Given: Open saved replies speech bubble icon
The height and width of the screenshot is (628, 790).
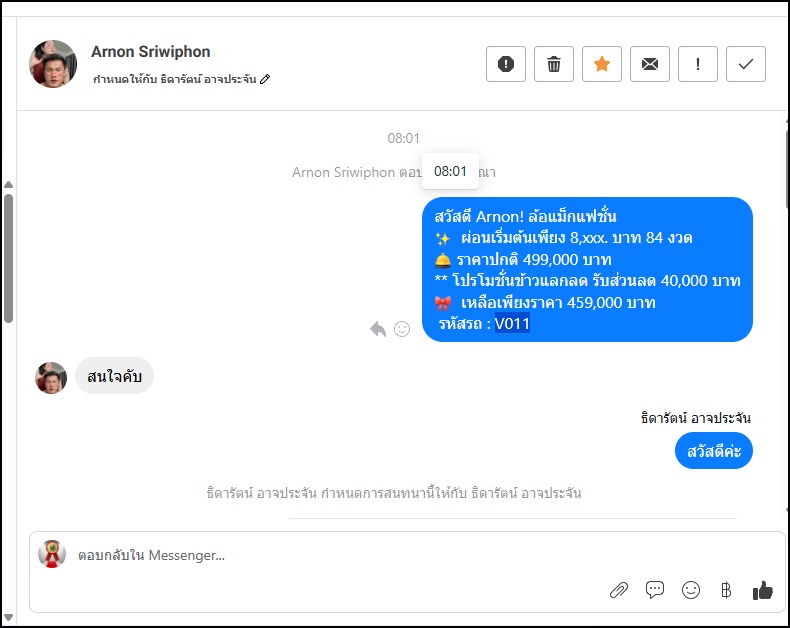Looking at the screenshot, I should (x=654, y=590).
